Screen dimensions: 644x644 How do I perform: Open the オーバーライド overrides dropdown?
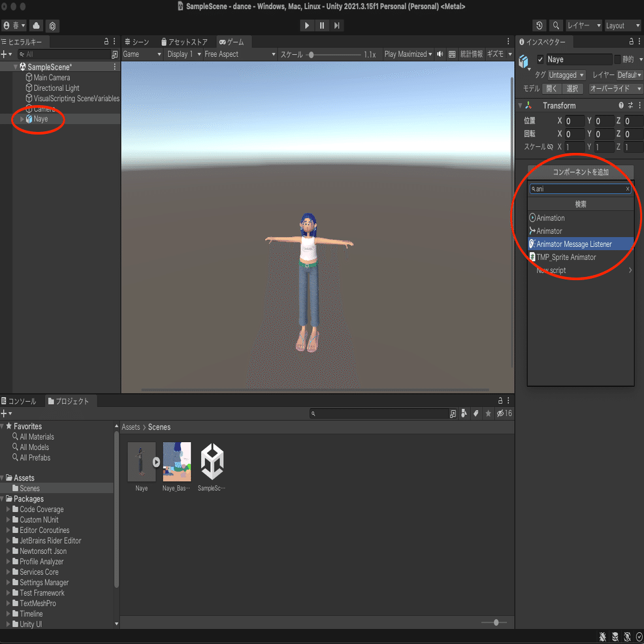coord(615,89)
